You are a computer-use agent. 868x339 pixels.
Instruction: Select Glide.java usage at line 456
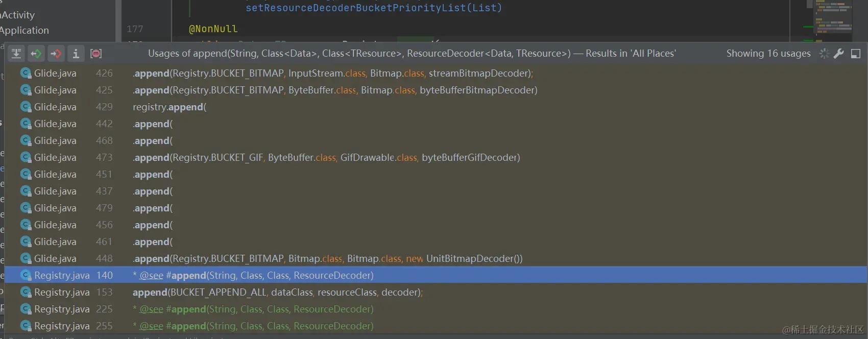click(x=436, y=225)
